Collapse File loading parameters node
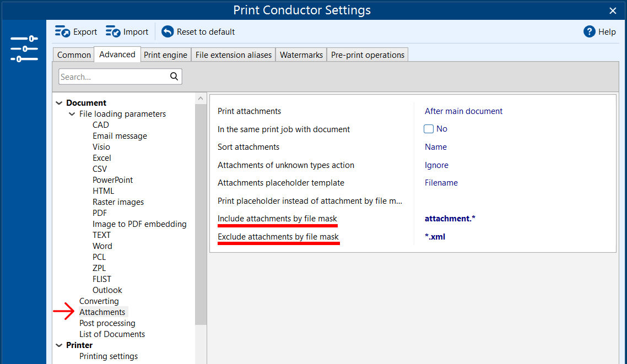 coord(72,114)
